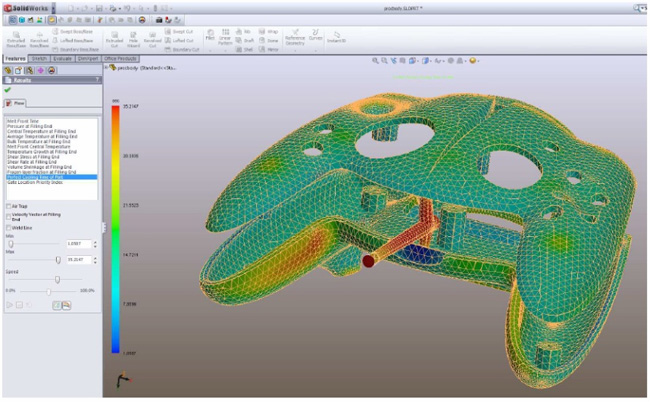The height and width of the screenshot is (402, 650).
Task: Open the pink DimXpert manager tab icon
Action: (40, 70)
